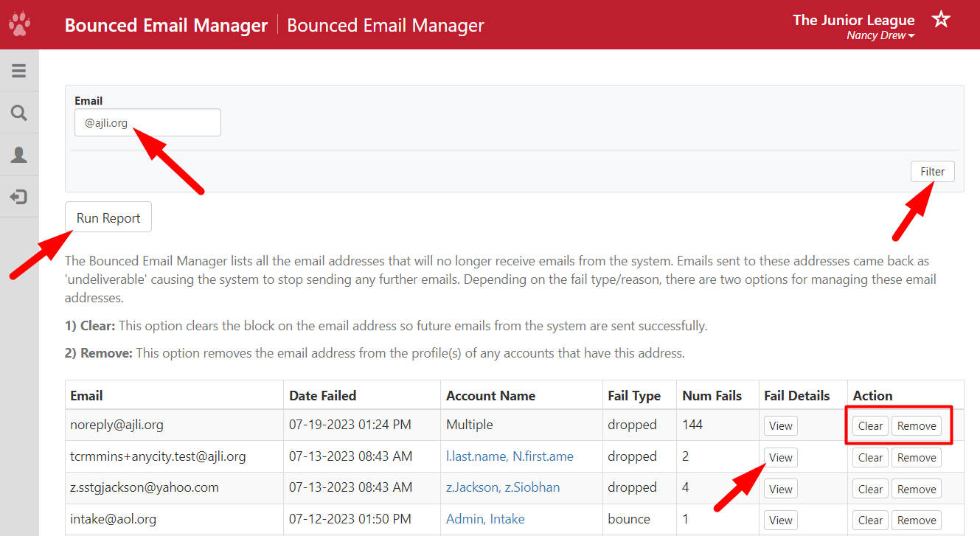This screenshot has width=980, height=536.
Task: Remove tcrmmins+anycity.test@ajli.org address
Action: (x=917, y=458)
